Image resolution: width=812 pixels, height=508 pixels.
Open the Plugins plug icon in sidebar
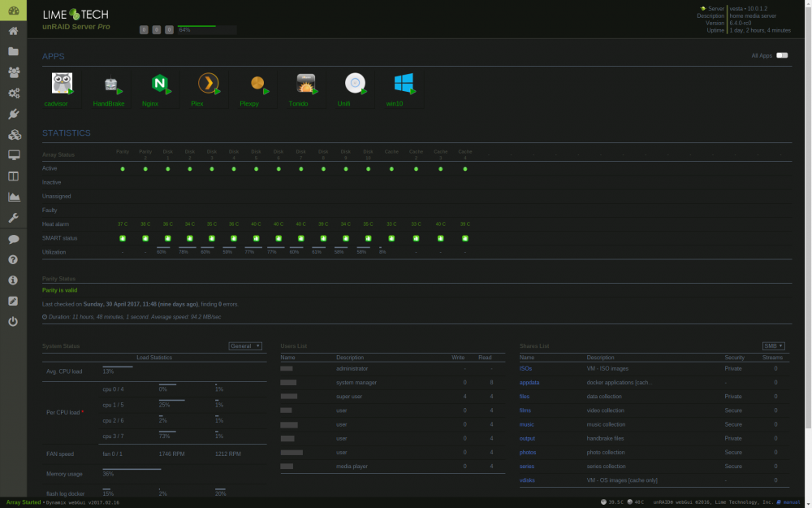14,114
